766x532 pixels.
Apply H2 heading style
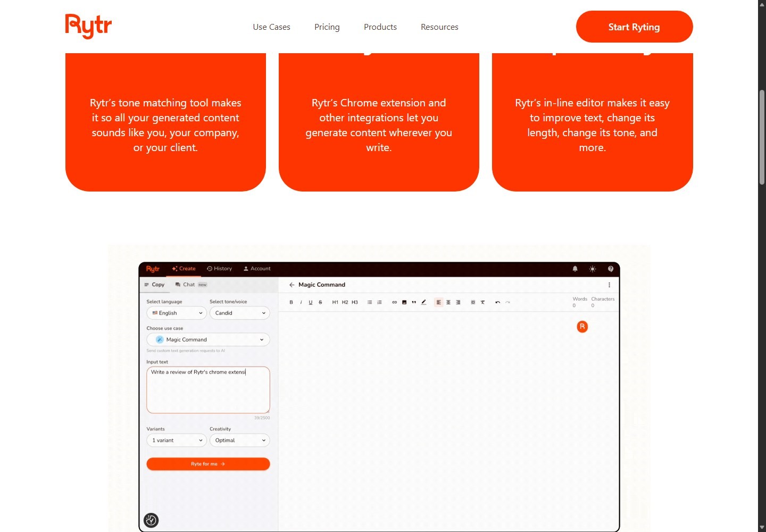[x=345, y=302]
